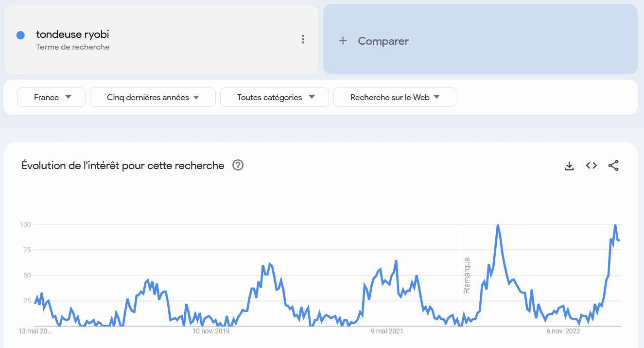Click the blue dot beside tondeuse ryobi
Viewport: 644px width, 348px height.
pyautogui.click(x=20, y=35)
